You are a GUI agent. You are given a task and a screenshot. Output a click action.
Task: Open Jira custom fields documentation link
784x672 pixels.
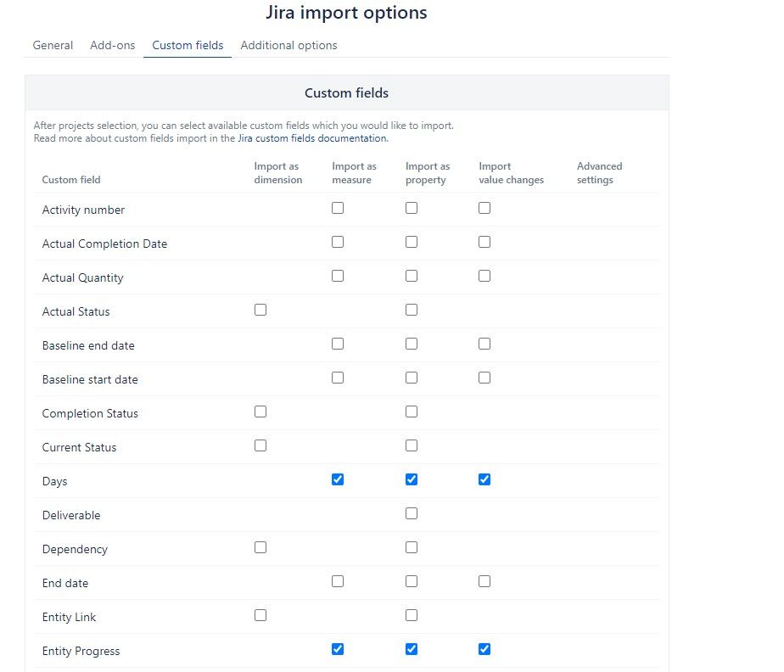click(x=312, y=138)
